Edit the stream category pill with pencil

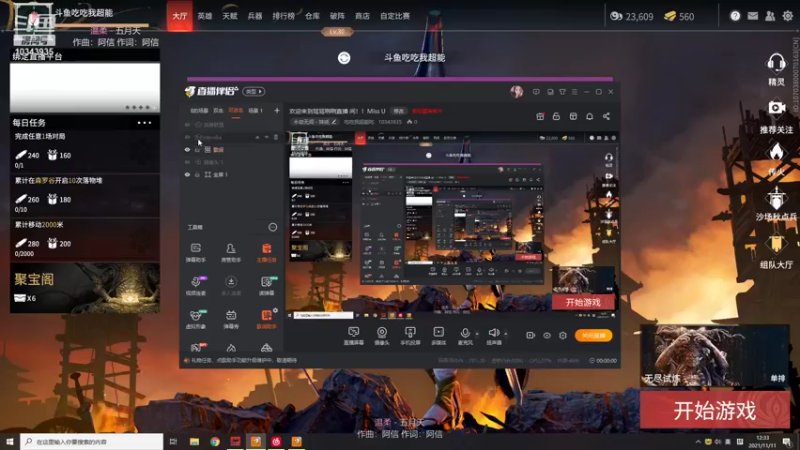[x=314, y=122]
